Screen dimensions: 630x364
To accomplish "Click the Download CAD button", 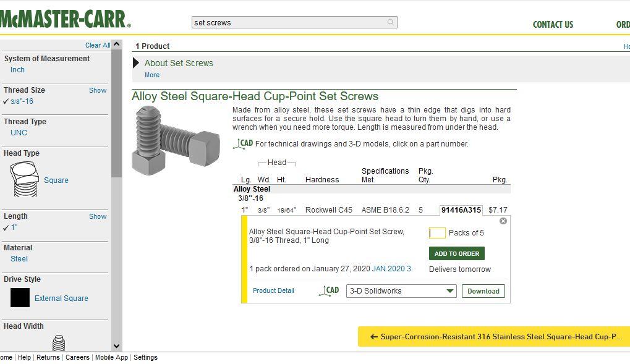I will pos(483,291).
